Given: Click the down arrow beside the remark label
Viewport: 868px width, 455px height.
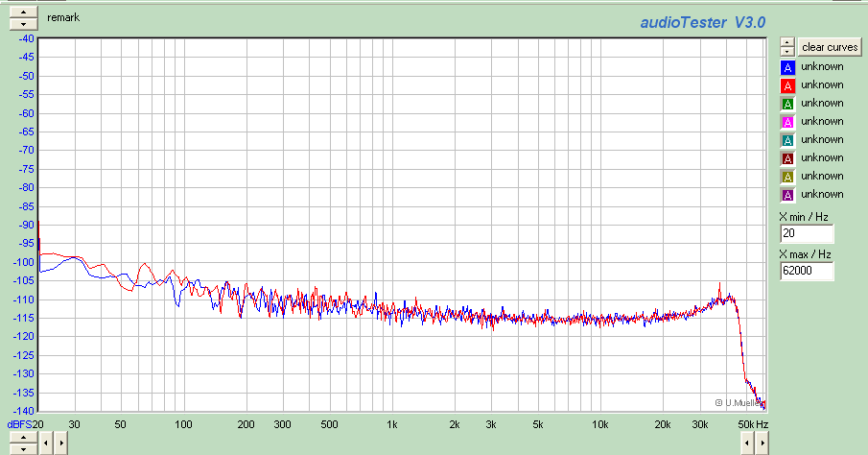Looking at the screenshot, I should coord(23,24).
